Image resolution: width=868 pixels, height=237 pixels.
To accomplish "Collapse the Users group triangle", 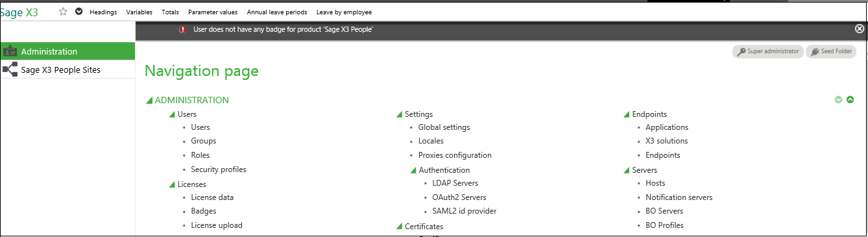I will coord(172,115).
